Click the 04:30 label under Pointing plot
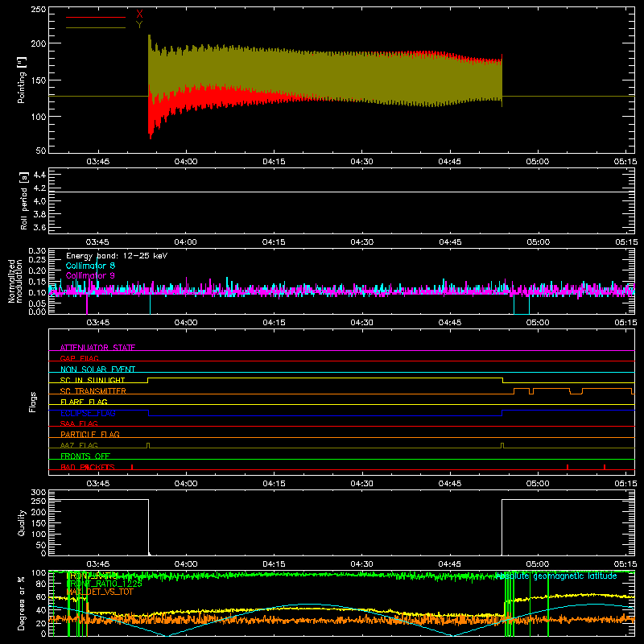The image size is (644, 644). 361,162
